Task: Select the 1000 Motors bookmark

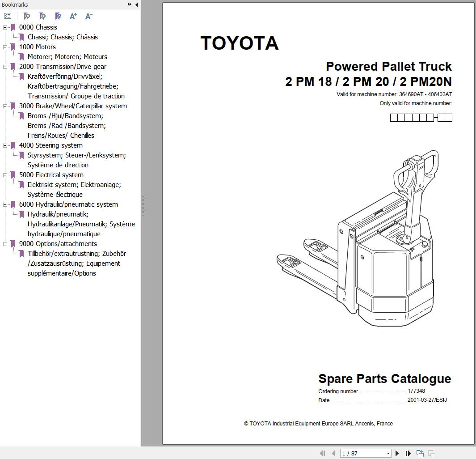Action: pyautogui.click(x=37, y=47)
